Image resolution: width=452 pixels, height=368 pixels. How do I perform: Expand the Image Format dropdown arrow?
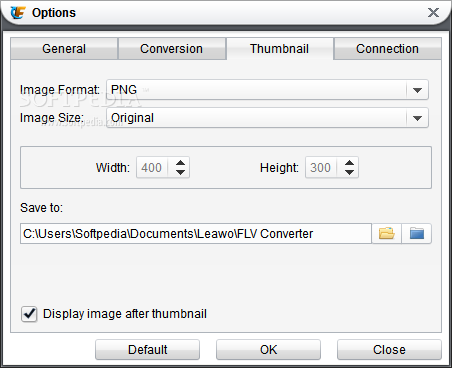417,90
